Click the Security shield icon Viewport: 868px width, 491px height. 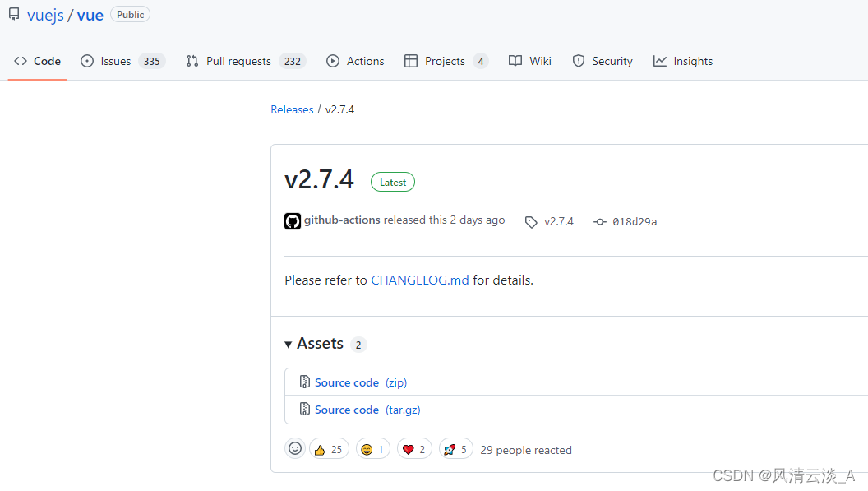(x=579, y=61)
